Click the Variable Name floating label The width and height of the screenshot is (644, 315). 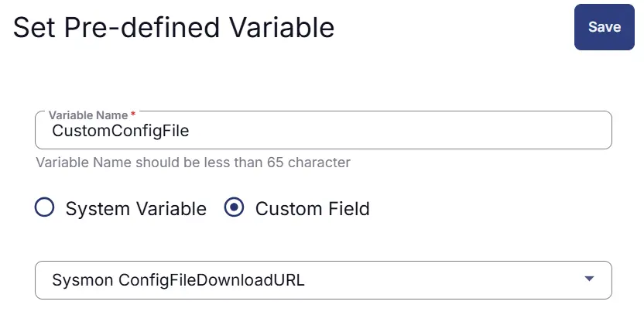pos(87,115)
